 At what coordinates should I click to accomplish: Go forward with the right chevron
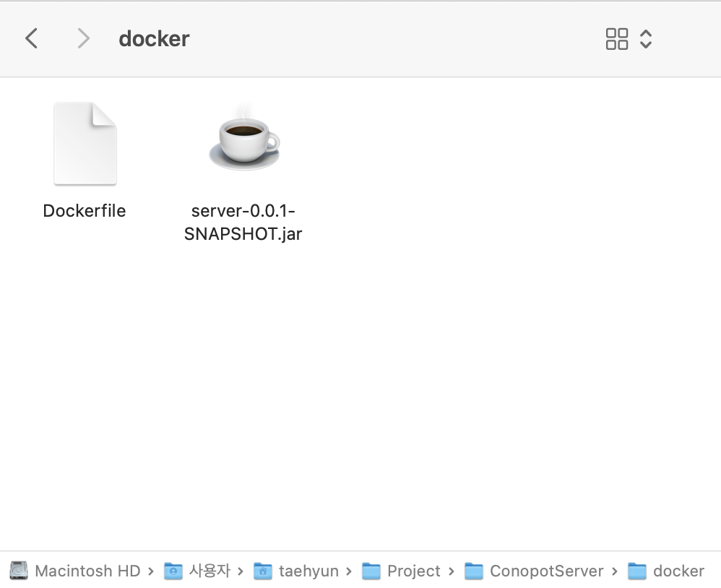pyautogui.click(x=83, y=38)
